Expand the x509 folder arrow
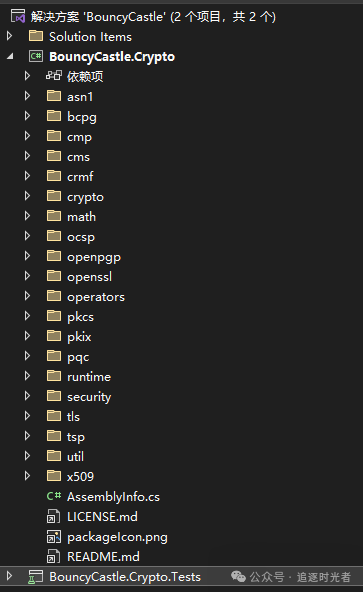Screen dimensions: 363x592 tap(27, 476)
